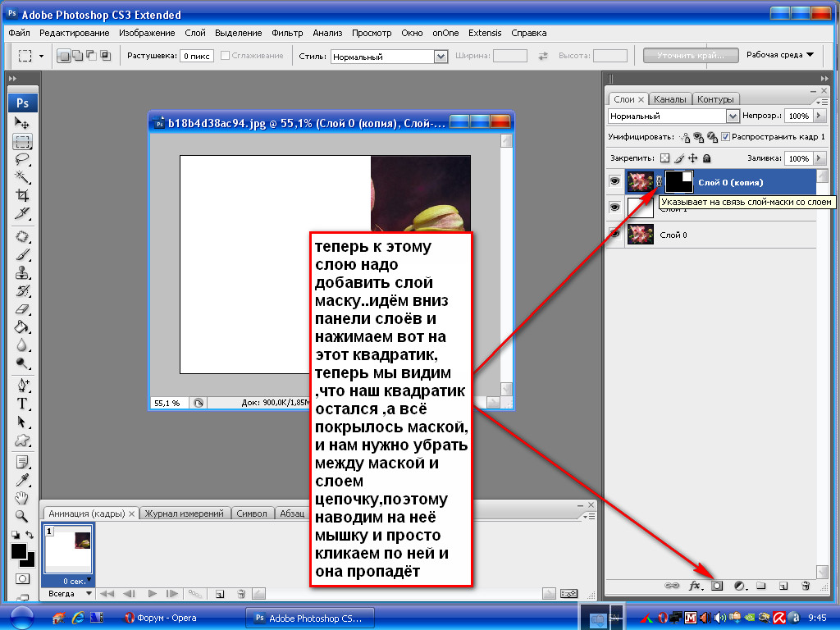Create new layer in Layers panel
Viewport: 840px width, 630px height.
(x=783, y=586)
